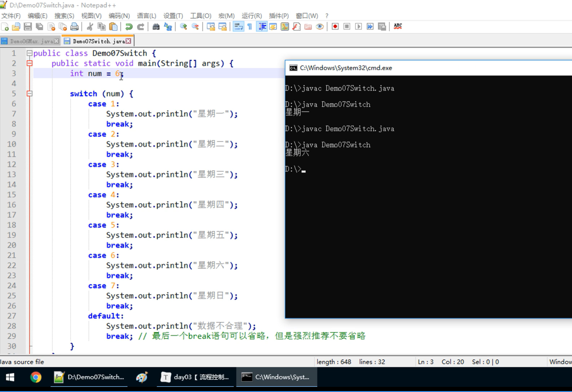Open the 运行(R) menu
The height and width of the screenshot is (392, 572).
point(251,16)
